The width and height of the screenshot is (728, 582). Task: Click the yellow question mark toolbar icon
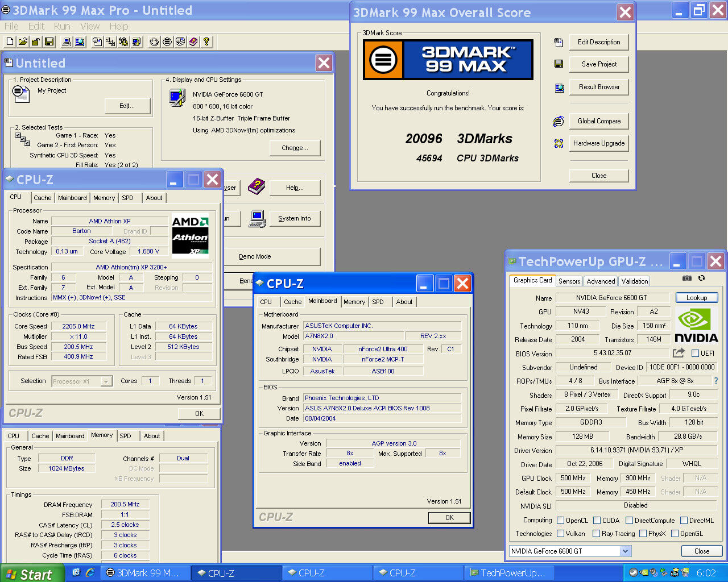click(206, 41)
